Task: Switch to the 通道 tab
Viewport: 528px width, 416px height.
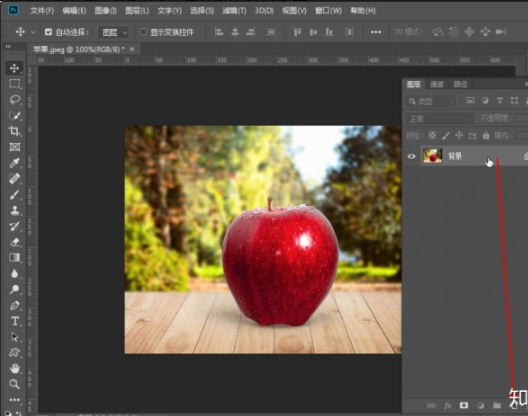Action: (437, 84)
